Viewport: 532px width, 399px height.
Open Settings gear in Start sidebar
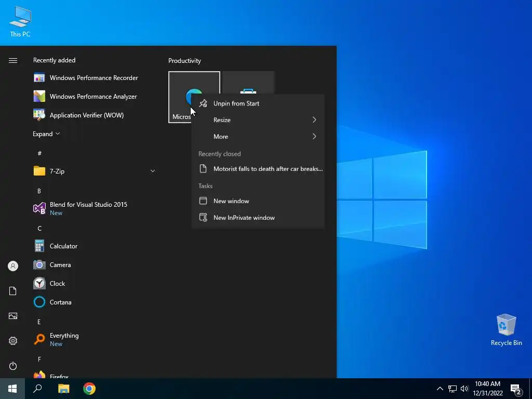[x=13, y=341]
